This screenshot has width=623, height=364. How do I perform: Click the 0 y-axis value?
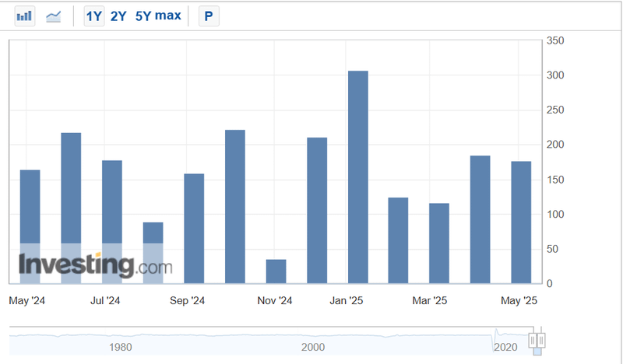[x=550, y=283]
